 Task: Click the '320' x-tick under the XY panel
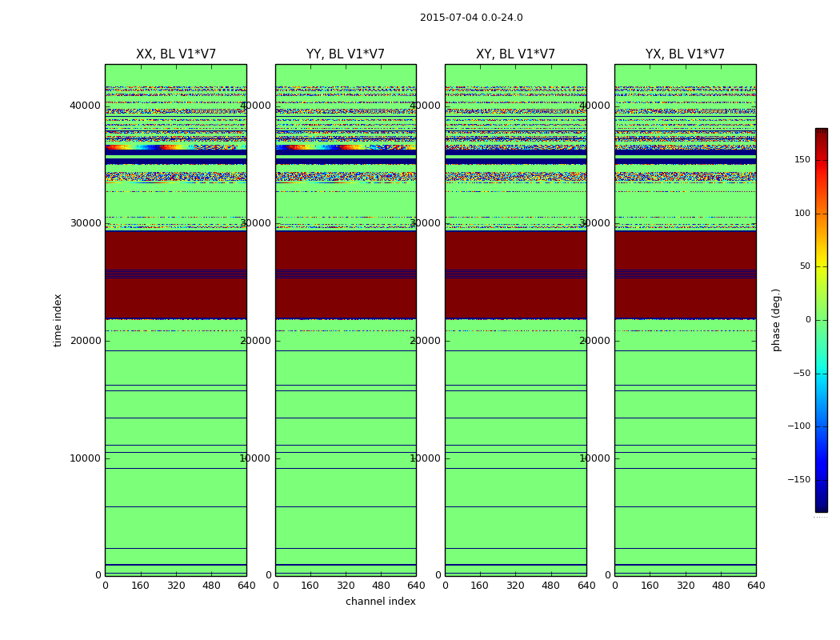coord(515,586)
